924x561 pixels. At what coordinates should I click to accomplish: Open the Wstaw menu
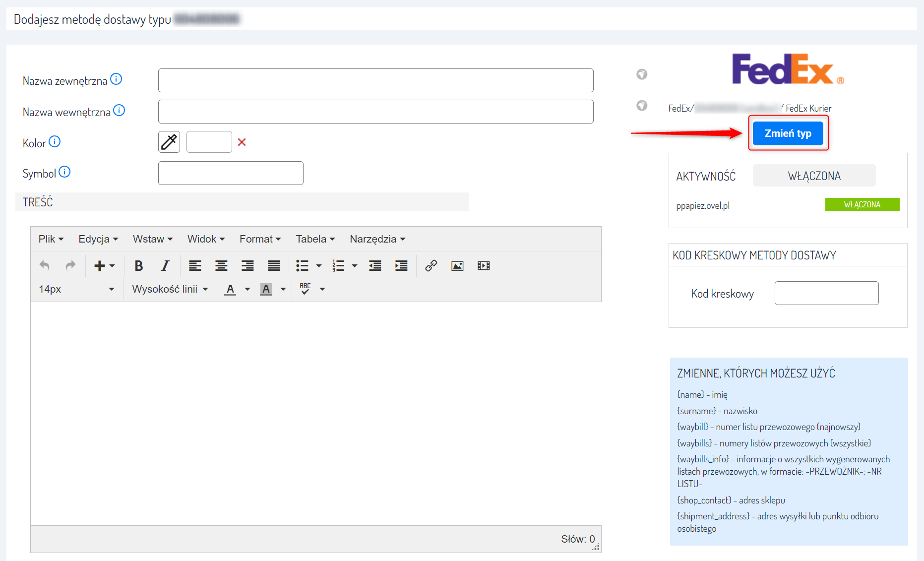pyautogui.click(x=153, y=239)
